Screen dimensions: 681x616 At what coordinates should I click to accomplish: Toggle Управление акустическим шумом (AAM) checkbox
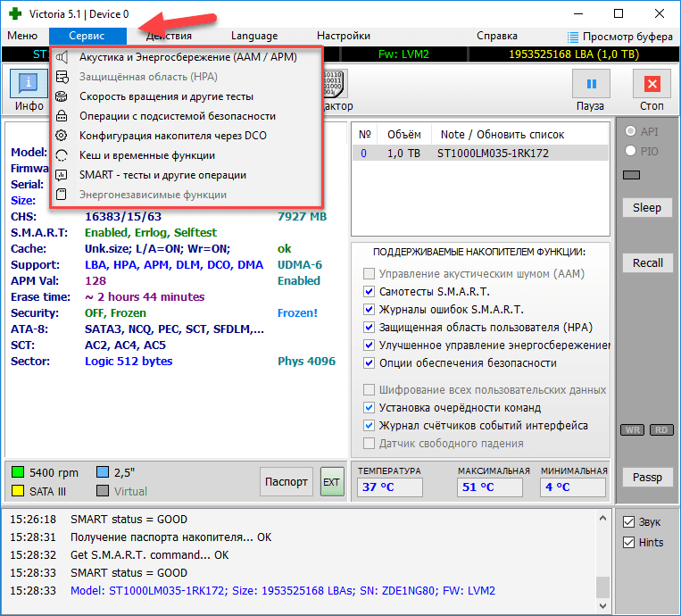(x=369, y=274)
